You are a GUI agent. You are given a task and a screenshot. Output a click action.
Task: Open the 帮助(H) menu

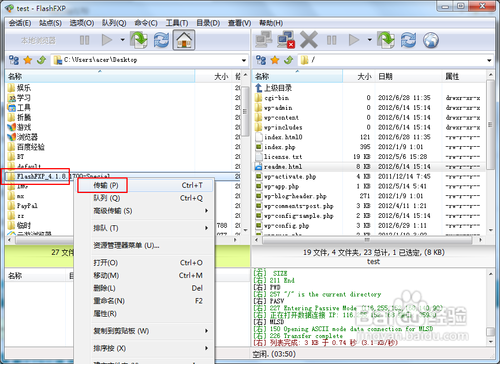pyautogui.click(x=271, y=23)
